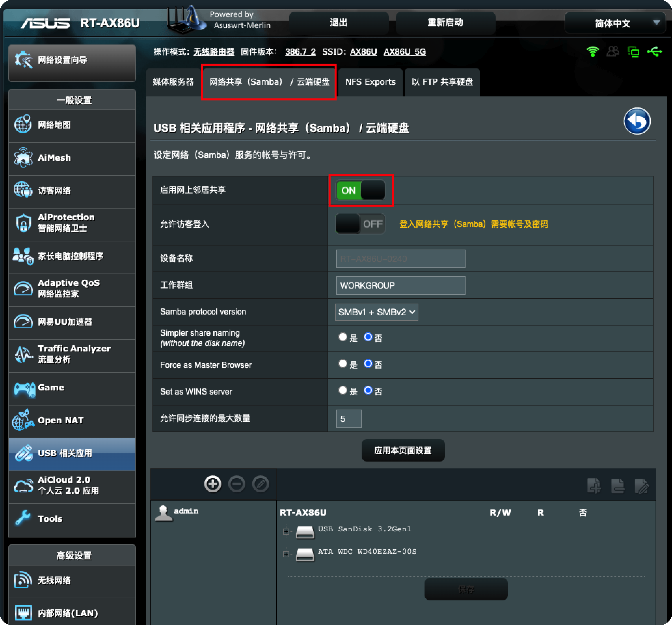Click the remove account minus icon
The height and width of the screenshot is (625, 672).
(x=237, y=484)
